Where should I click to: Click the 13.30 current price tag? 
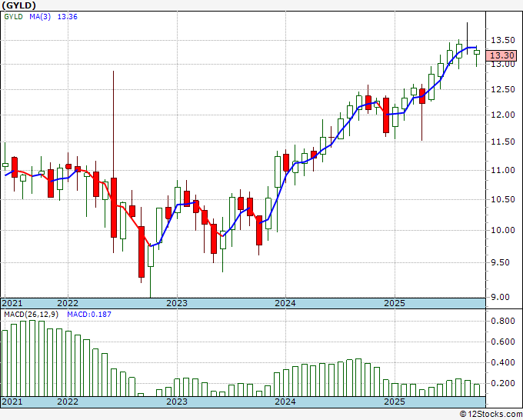(x=501, y=55)
